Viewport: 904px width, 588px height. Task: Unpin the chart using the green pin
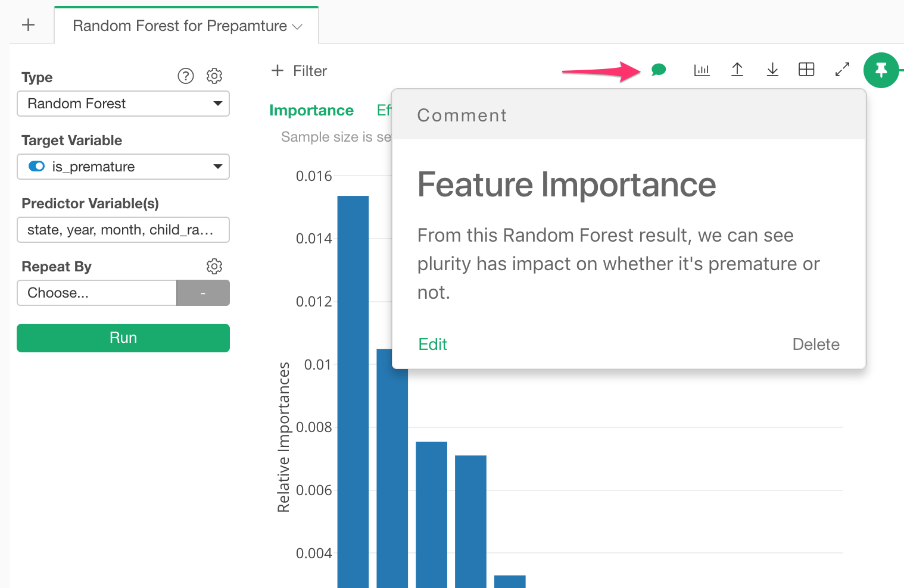point(881,70)
